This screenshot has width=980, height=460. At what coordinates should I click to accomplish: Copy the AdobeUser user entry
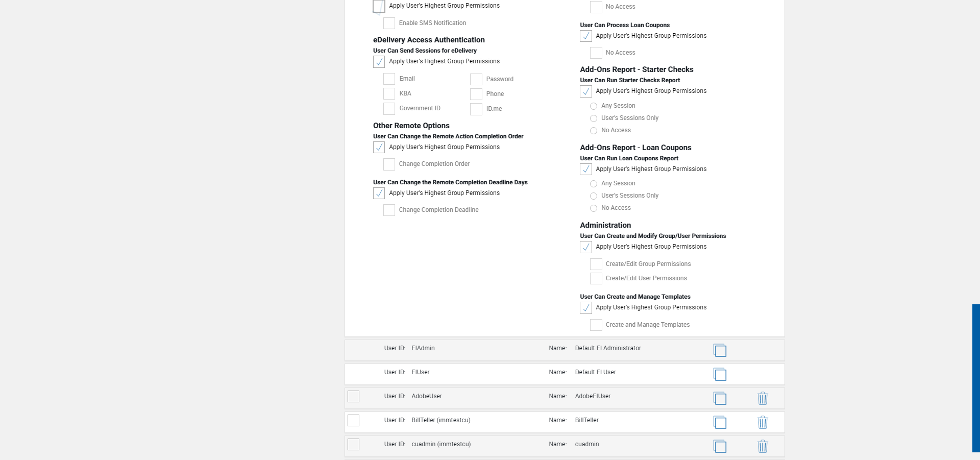[x=720, y=398]
